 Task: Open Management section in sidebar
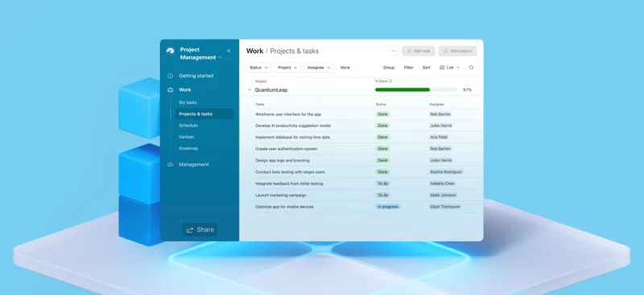pos(193,165)
